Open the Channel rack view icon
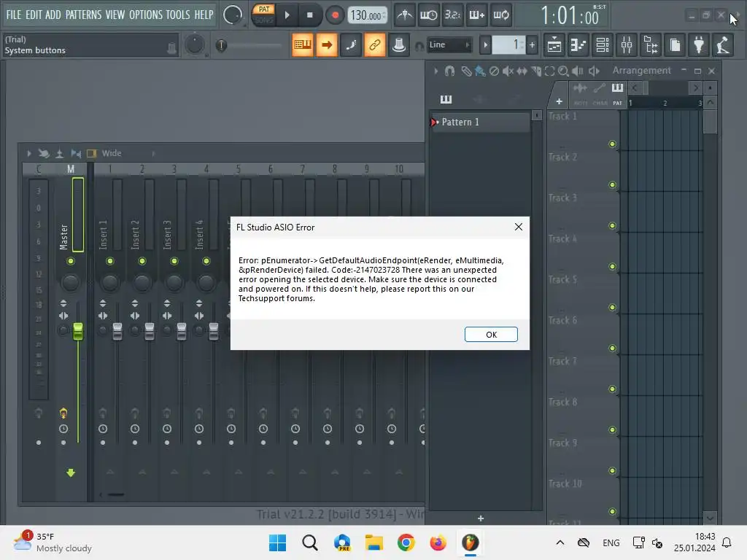This screenshot has height=560, width=747. [603, 45]
